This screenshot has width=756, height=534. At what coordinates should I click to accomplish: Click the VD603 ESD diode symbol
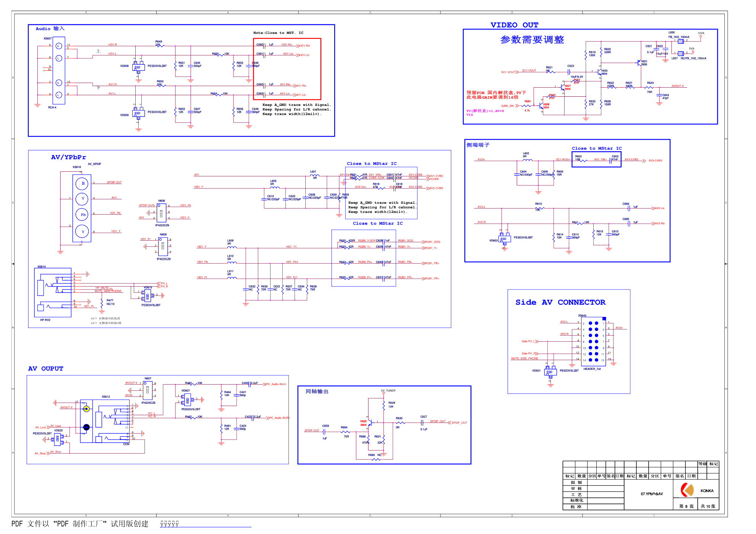point(504,239)
